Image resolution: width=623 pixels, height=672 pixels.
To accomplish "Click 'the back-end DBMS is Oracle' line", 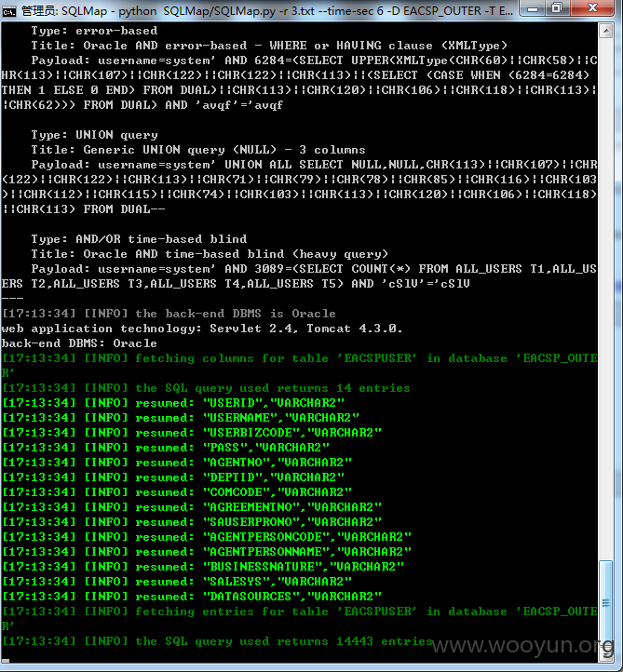I will pyautogui.click(x=169, y=314).
